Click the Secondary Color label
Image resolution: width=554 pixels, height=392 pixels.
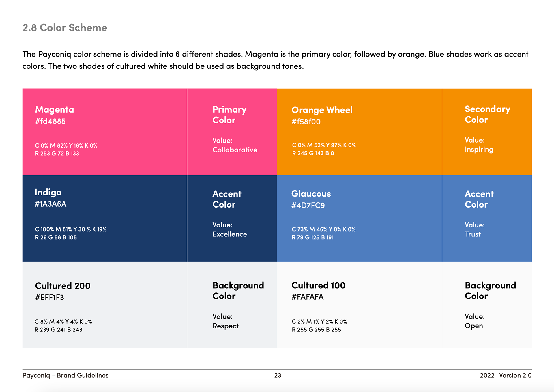pyautogui.click(x=487, y=114)
